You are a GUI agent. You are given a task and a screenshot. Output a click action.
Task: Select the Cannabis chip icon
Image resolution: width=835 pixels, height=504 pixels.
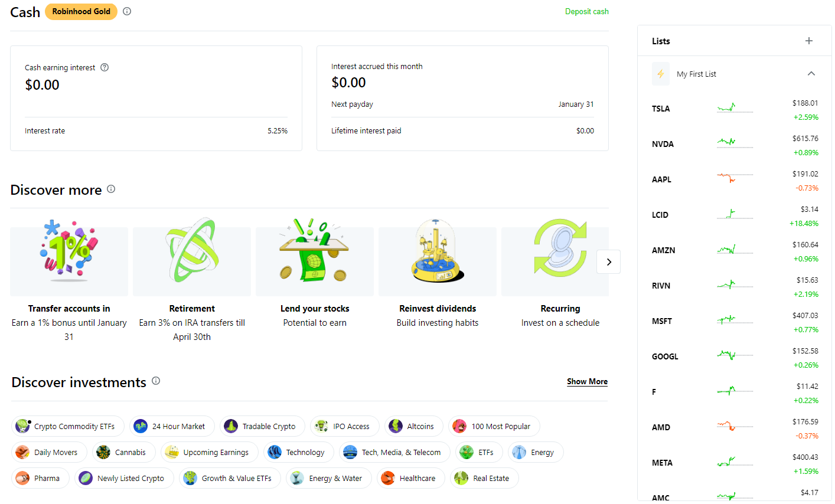click(x=103, y=452)
